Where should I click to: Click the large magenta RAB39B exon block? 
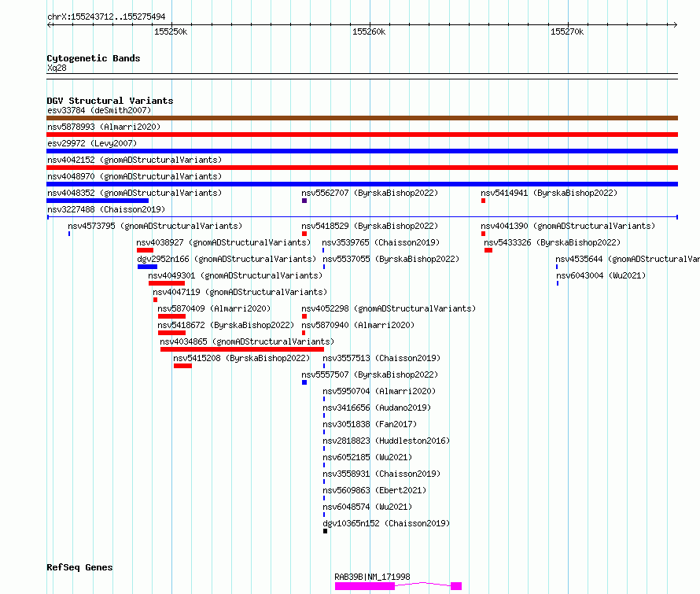365,586
